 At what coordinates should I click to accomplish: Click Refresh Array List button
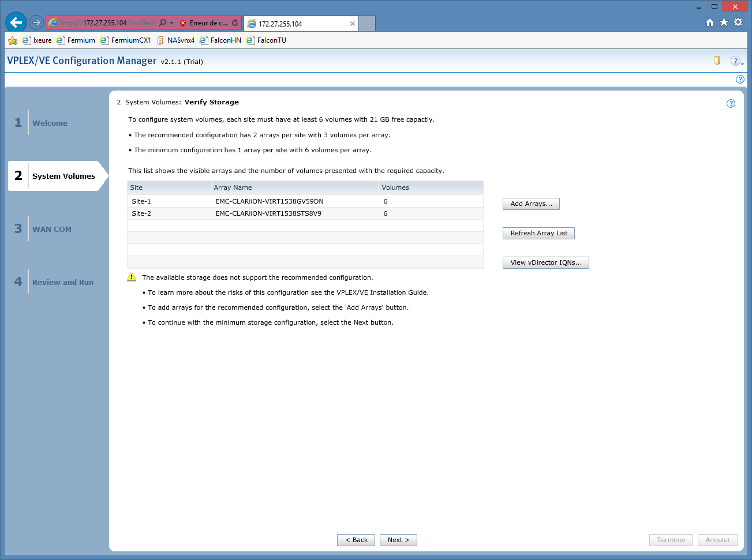[538, 234]
